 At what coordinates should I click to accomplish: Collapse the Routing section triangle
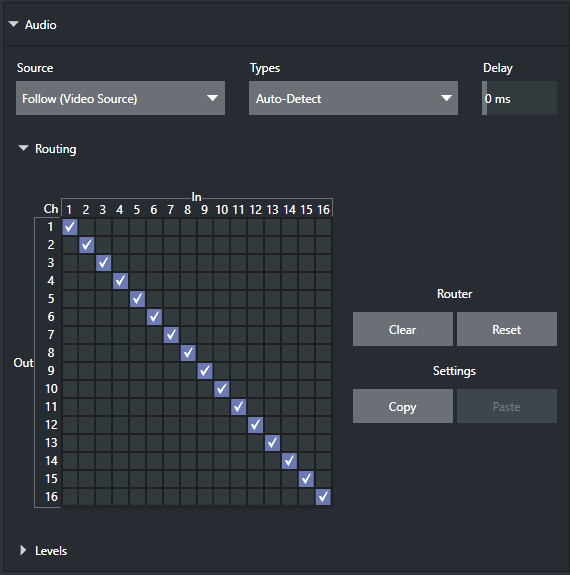pos(23,148)
